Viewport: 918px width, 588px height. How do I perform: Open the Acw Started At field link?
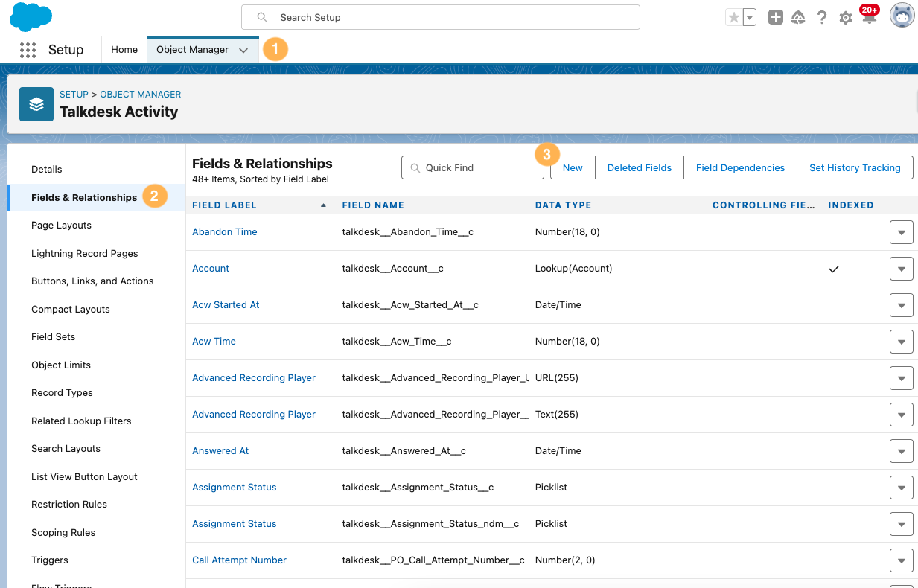coord(226,305)
